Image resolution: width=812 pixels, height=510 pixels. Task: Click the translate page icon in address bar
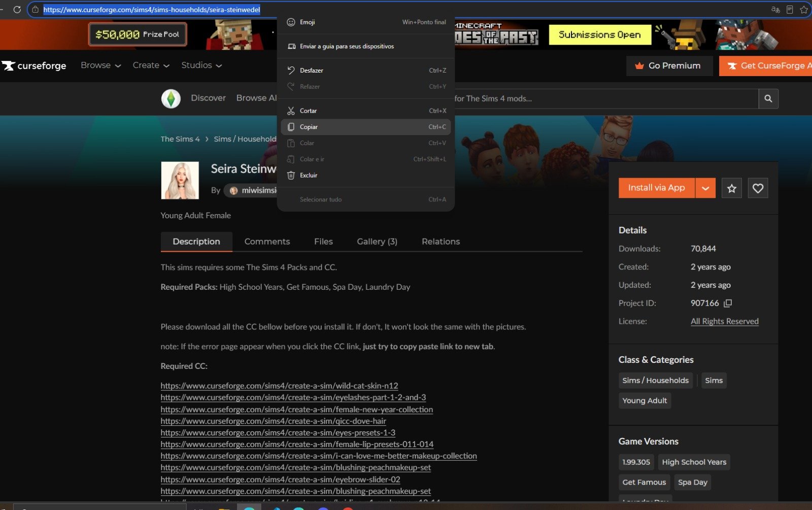[x=775, y=10]
